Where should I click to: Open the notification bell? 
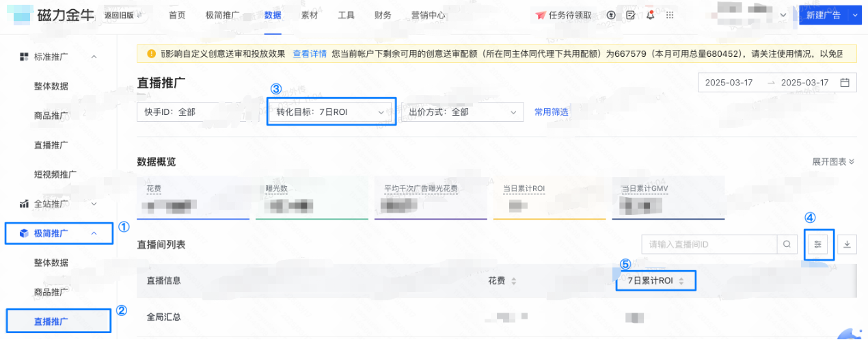[650, 15]
